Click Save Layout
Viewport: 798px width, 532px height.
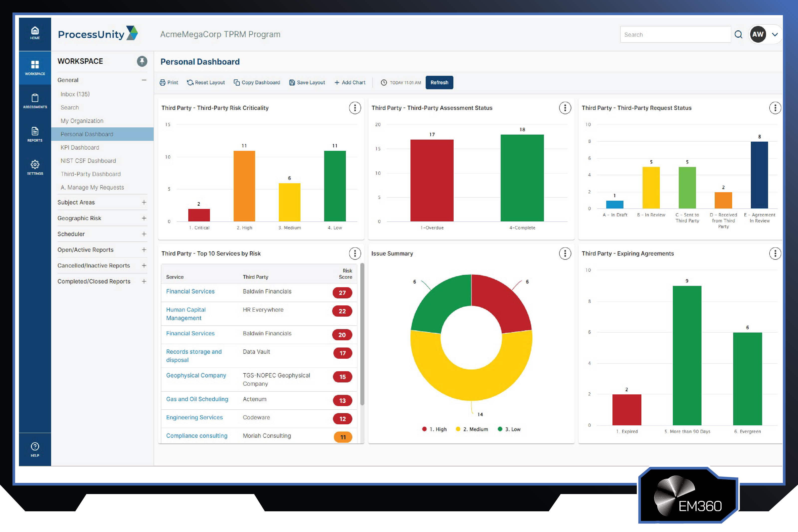307,83
